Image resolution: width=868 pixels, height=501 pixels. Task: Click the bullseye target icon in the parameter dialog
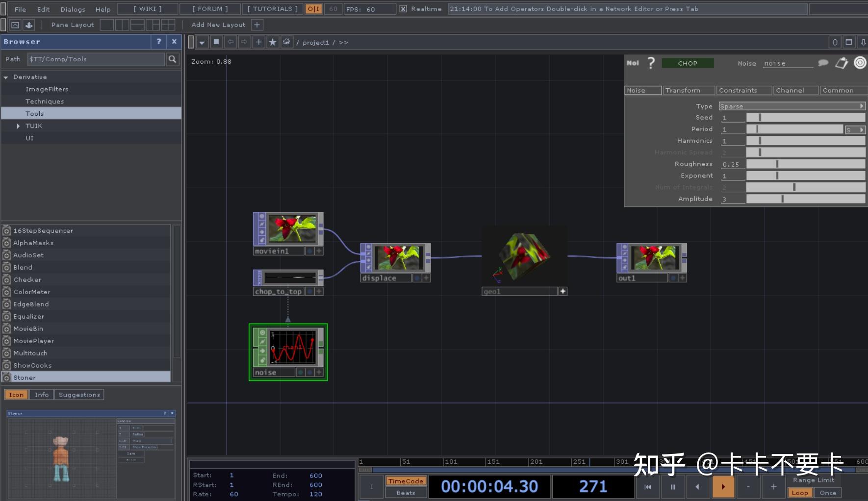tap(859, 63)
